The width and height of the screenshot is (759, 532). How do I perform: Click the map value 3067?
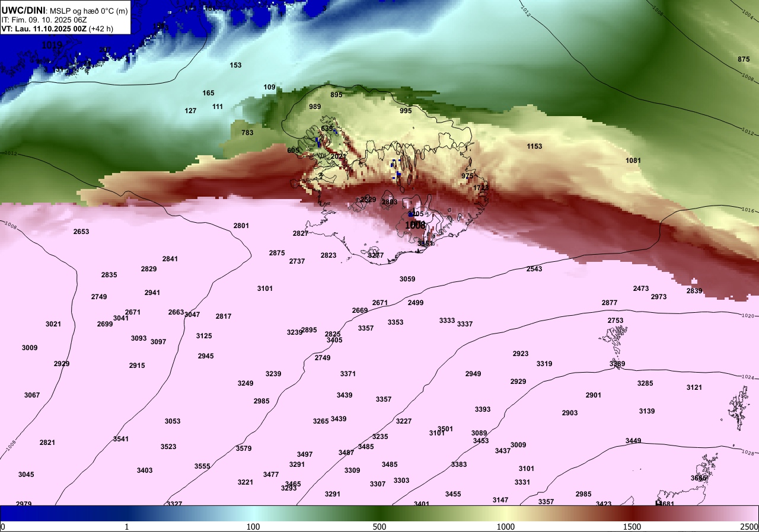click(32, 395)
